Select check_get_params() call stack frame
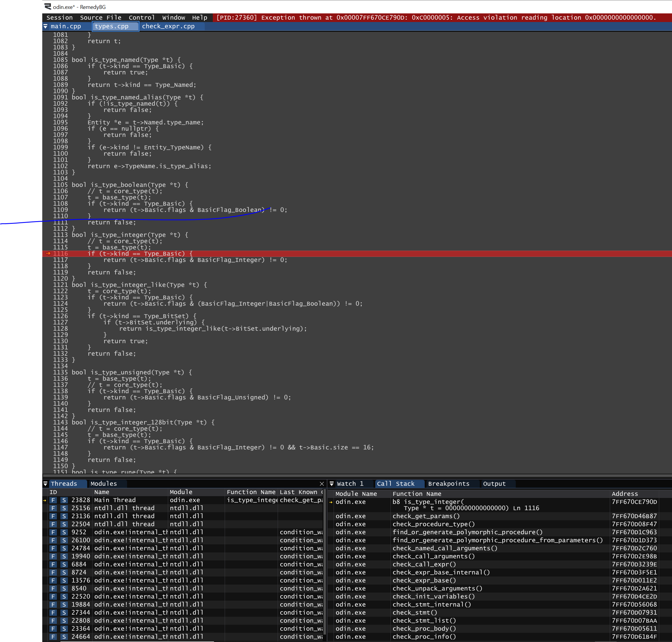The height and width of the screenshot is (642, 672). click(x=426, y=516)
